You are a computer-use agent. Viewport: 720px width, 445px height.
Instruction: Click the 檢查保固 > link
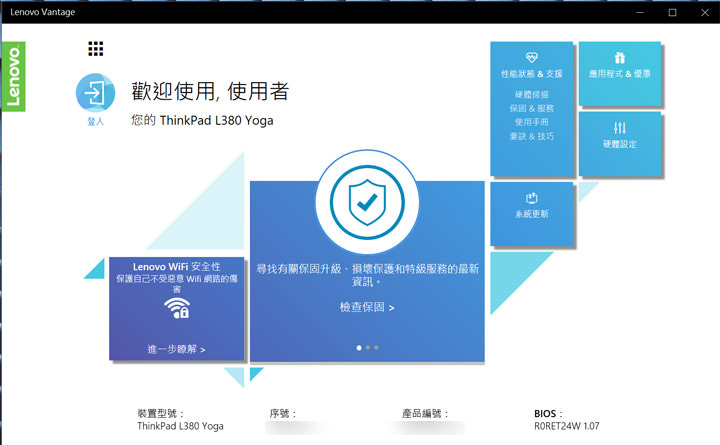point(366,307)
